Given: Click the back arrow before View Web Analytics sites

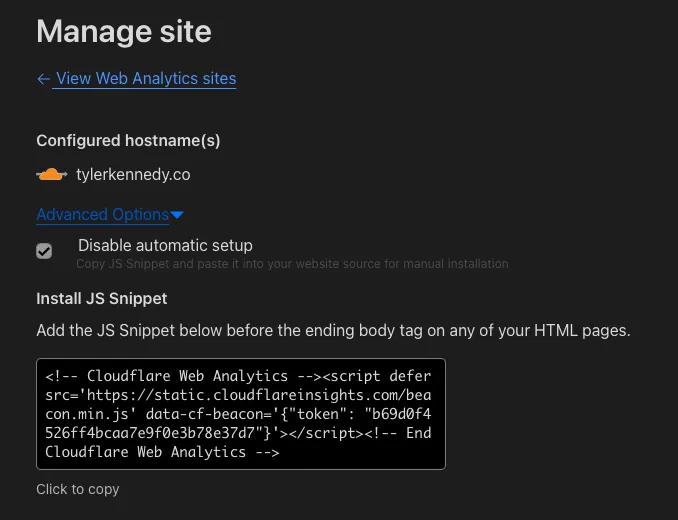Looking at the screenshot, I should pyautogui.click(x=43, y=78).
